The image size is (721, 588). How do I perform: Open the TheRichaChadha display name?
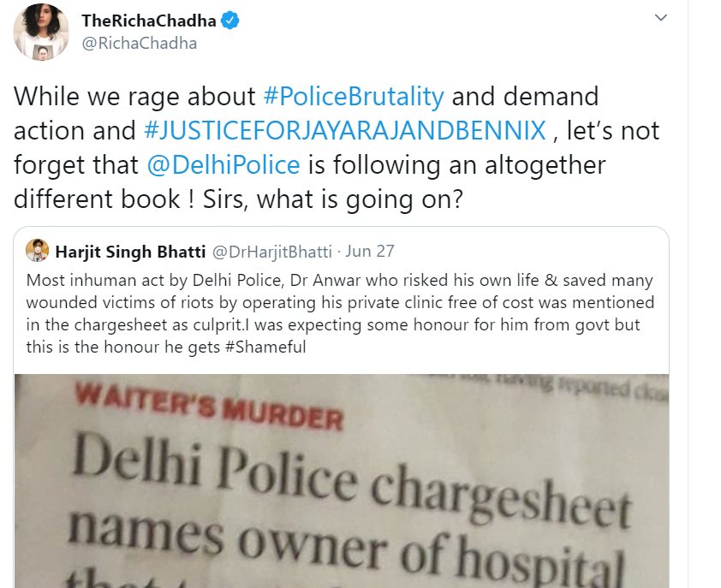point(149,21)
